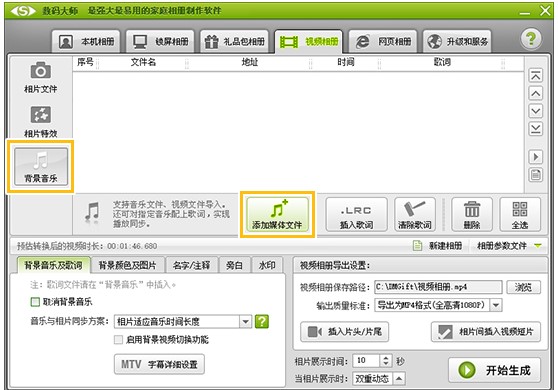Move item up one position
The width and height of the screenshot is (558, 390).
click(536, 93)
